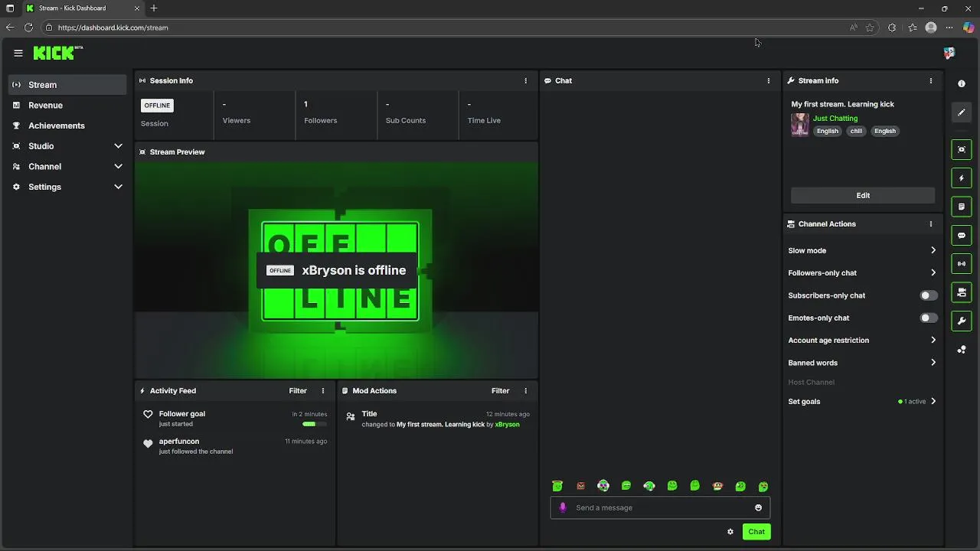
Task: Select Stream in the sidebar
Action: point(67,85)
